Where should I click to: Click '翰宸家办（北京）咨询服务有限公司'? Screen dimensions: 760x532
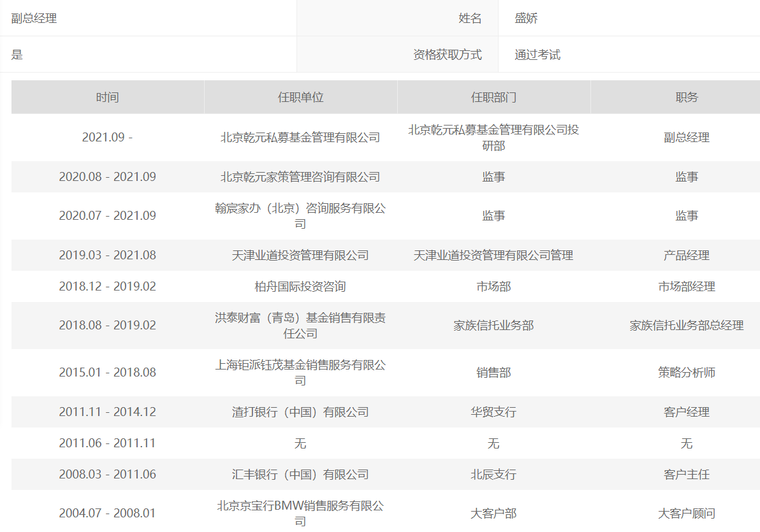pyautogui.click(x=300, y=216)
